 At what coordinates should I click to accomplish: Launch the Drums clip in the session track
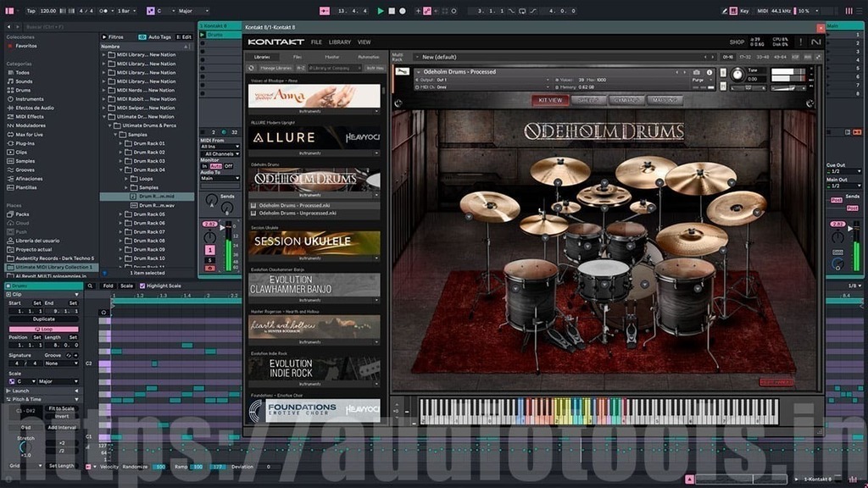203,35
